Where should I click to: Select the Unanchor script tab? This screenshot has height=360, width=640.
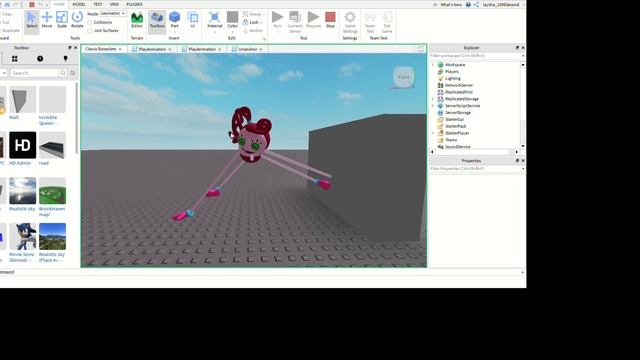(x=248, y=49)
